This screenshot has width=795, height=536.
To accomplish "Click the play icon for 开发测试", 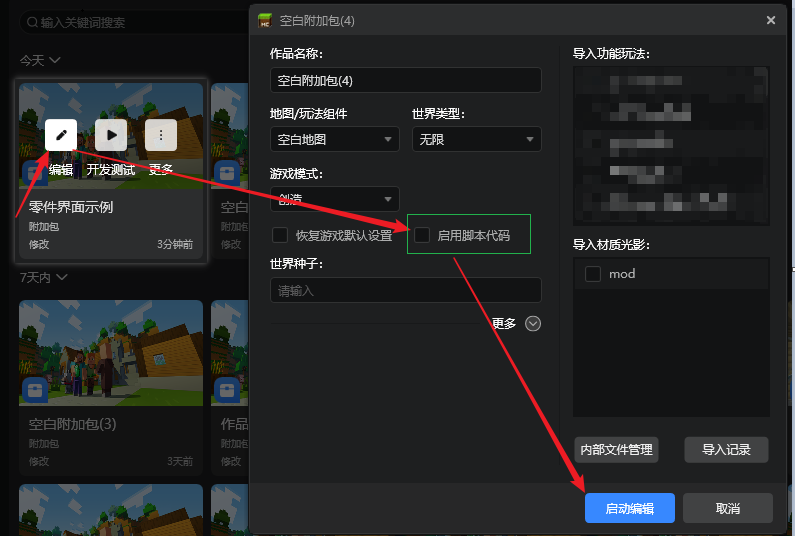I will tap(111, 135).
